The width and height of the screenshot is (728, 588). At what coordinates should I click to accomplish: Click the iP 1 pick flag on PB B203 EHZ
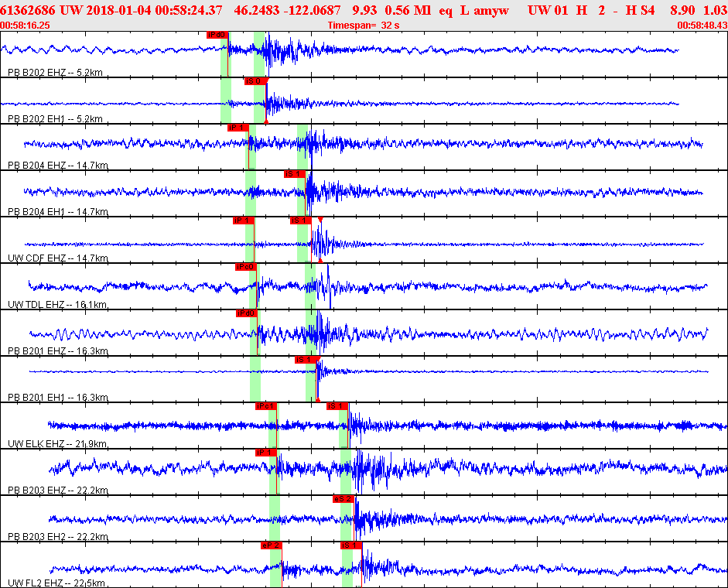click(x=266, y=453)
